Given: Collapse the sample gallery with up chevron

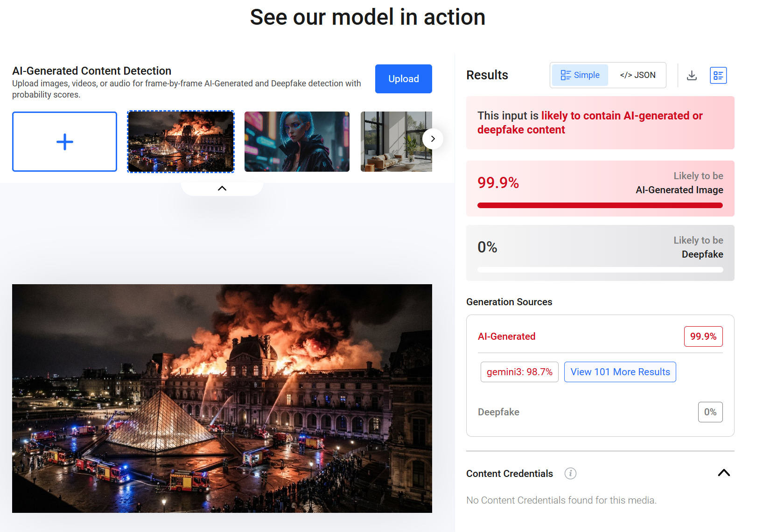Looking at the screenshot, I should pyautogui.click(x=222, y=188).
